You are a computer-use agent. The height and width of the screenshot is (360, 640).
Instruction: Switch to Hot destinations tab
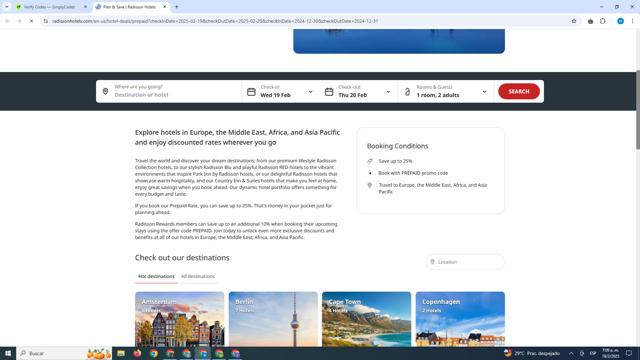(156, 276)
